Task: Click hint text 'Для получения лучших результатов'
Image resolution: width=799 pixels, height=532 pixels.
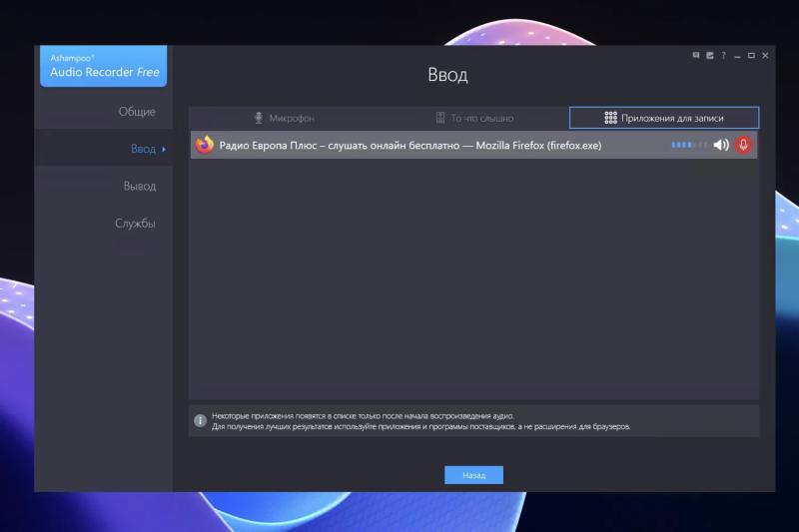Action: coord(272,426)
